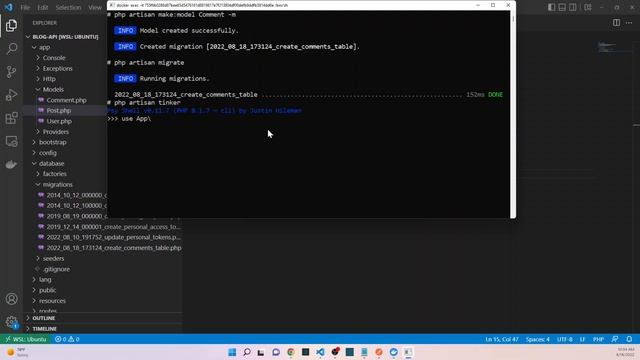Screen dimensions: 640x360
Task: Expand the TIMELINE section
Action: click(44, 329)
